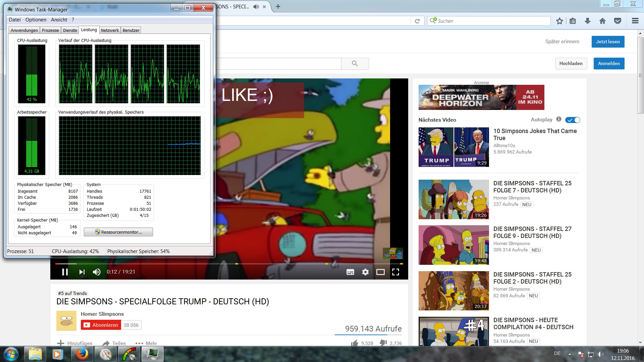The image size is (644, 362).
Task: Switch video to theater mode
Action: coord(380,272)
